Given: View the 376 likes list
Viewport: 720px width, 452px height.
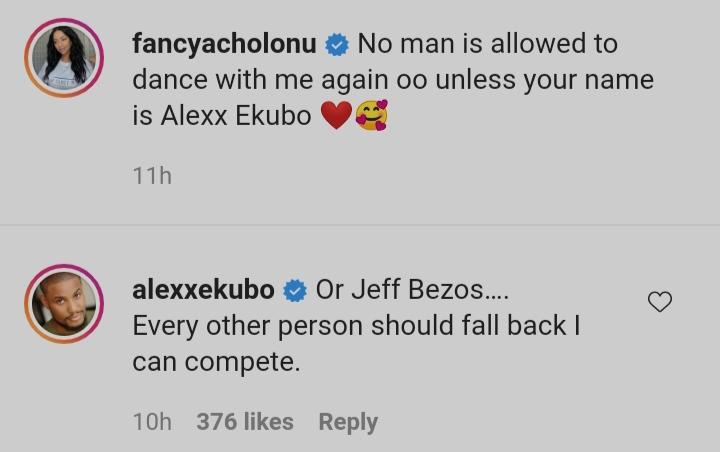Looking at the screenshot, I should tap(245, 422).
